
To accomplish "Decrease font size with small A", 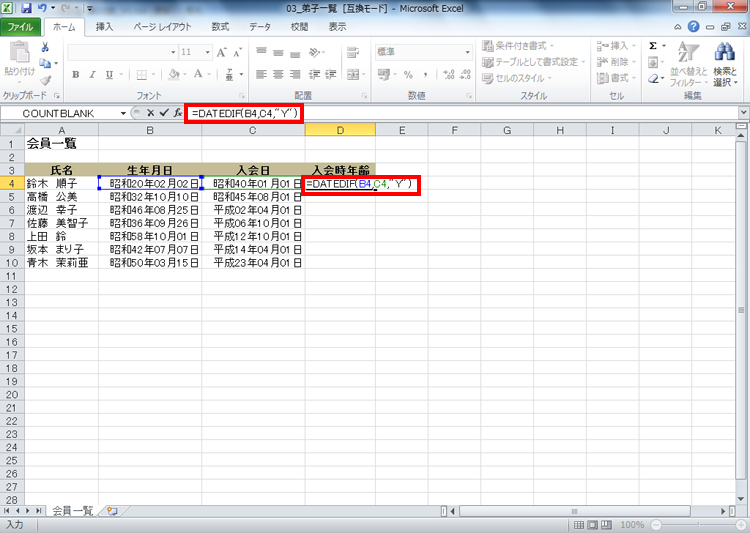I will (238, 52).
